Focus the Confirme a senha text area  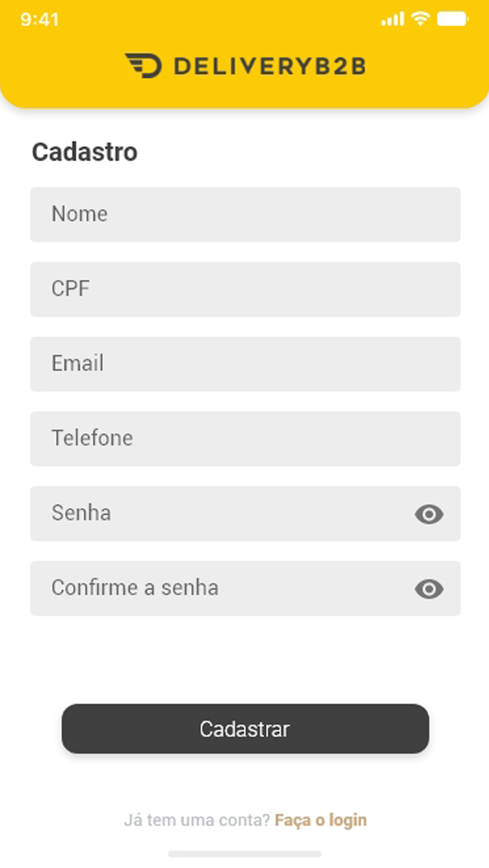(x=221, y=588)
